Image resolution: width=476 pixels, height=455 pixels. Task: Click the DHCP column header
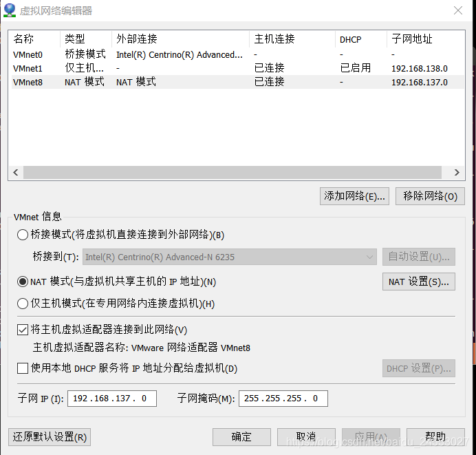[361, 39]
